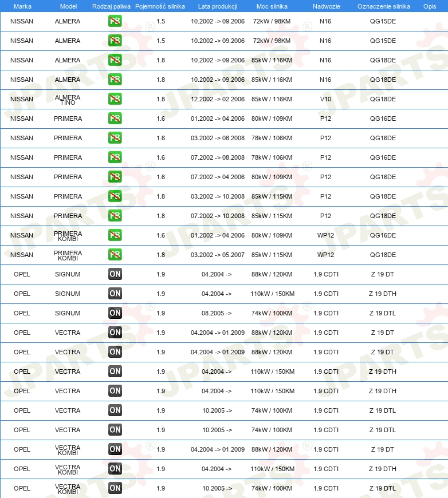Click petrol icon for PRIMERA 07.2002 -> 04.2006
448x498 pixels.
(x=115, y=176)
